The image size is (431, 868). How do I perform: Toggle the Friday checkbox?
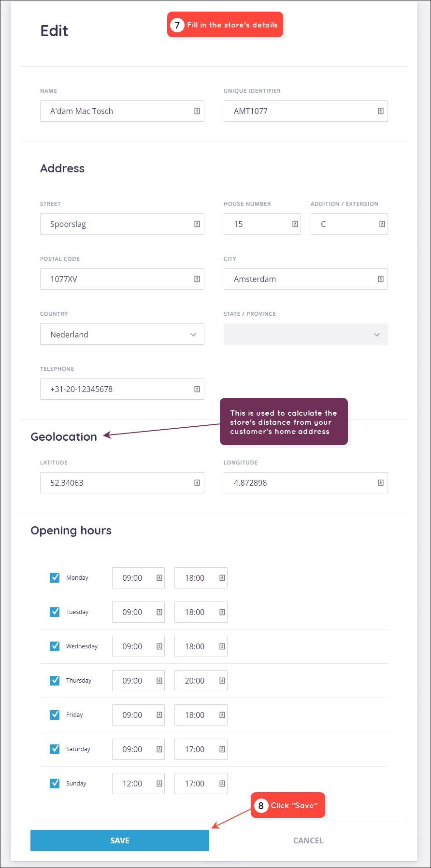[x=55, y=715]
